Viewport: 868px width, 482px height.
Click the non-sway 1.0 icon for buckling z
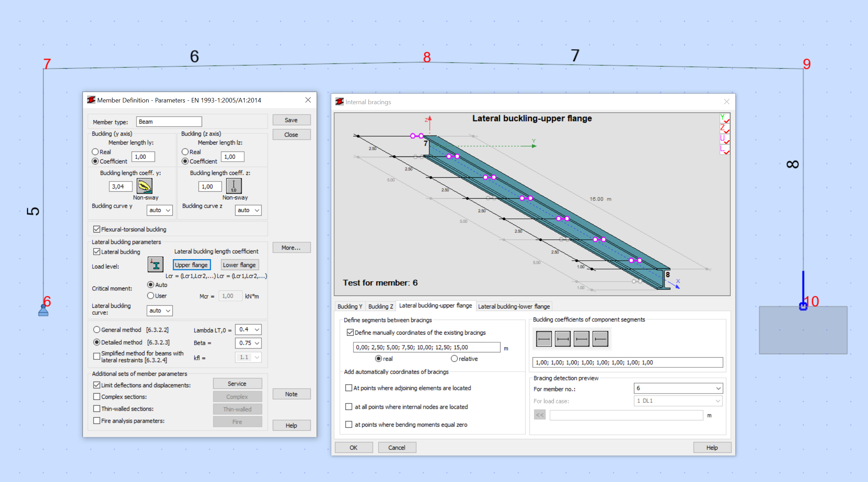(x=234, y=186)
